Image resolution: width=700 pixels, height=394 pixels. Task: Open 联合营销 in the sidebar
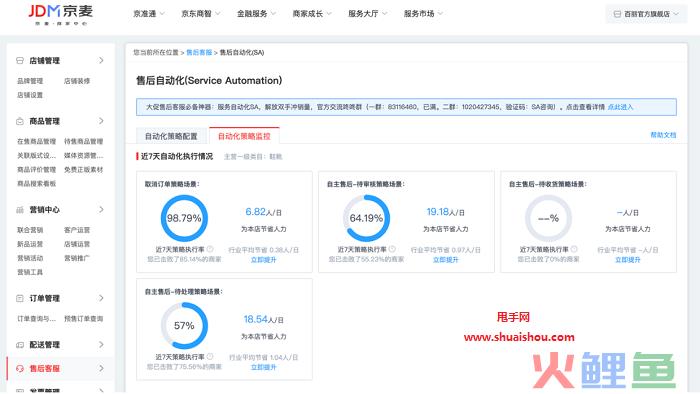[30, 230]
